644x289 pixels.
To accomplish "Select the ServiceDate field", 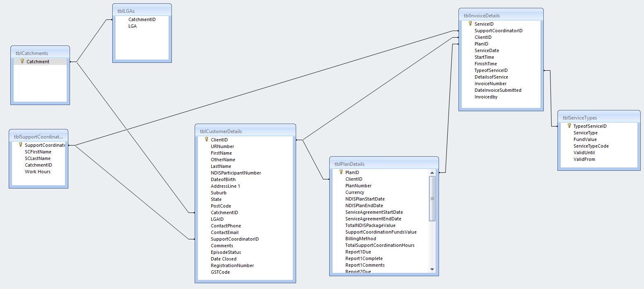I will [487, 50].
